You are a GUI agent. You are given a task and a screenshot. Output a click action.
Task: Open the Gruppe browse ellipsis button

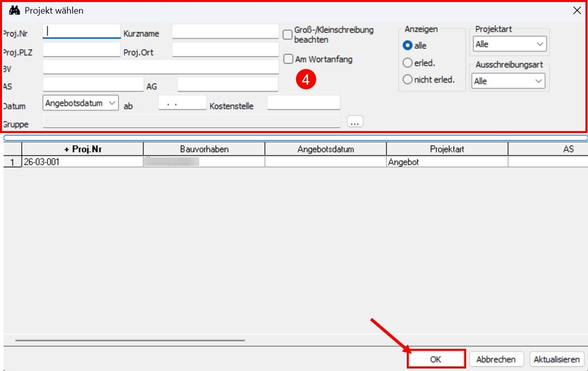click(x=355, y=121)
